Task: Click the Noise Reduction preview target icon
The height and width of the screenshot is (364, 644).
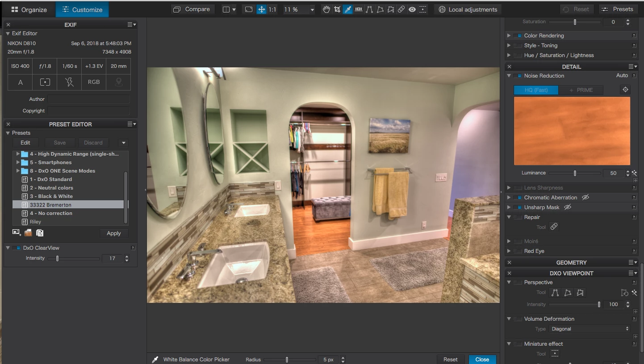Action: tap(625, 90)
